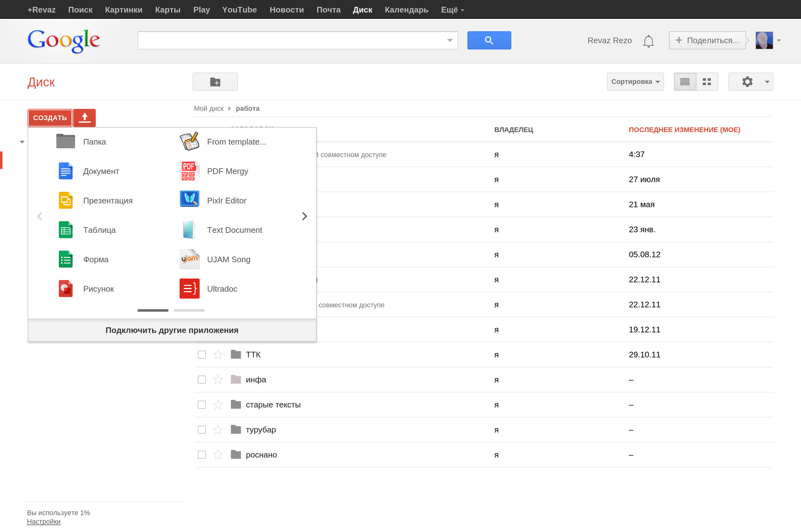Star the инфа folder
This screenshot has height=532, width=801.
tap(218, 380)
